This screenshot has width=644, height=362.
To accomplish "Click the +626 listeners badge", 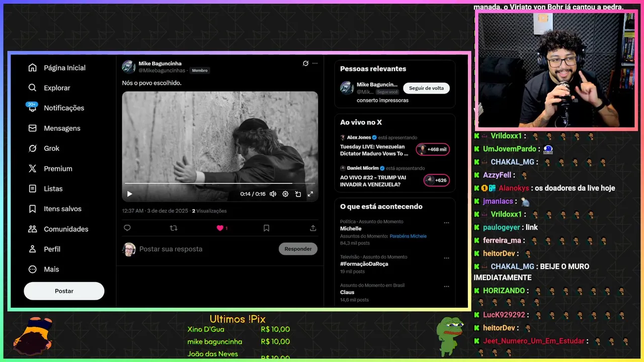I will coord(436,180).
